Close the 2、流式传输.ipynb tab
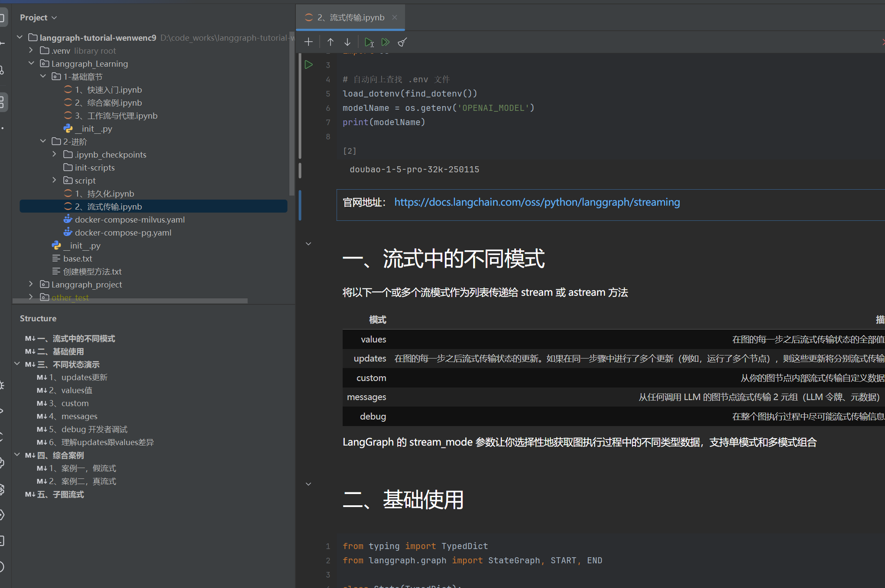 tap(395, 17)
